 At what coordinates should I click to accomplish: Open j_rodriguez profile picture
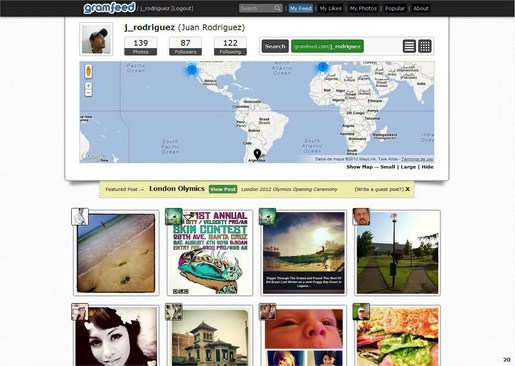(x=96, y=39)
